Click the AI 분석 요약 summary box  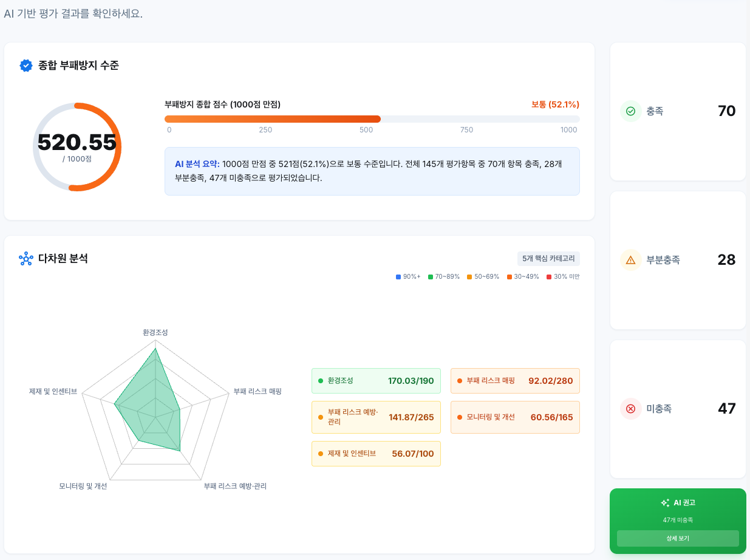[372, 171]
